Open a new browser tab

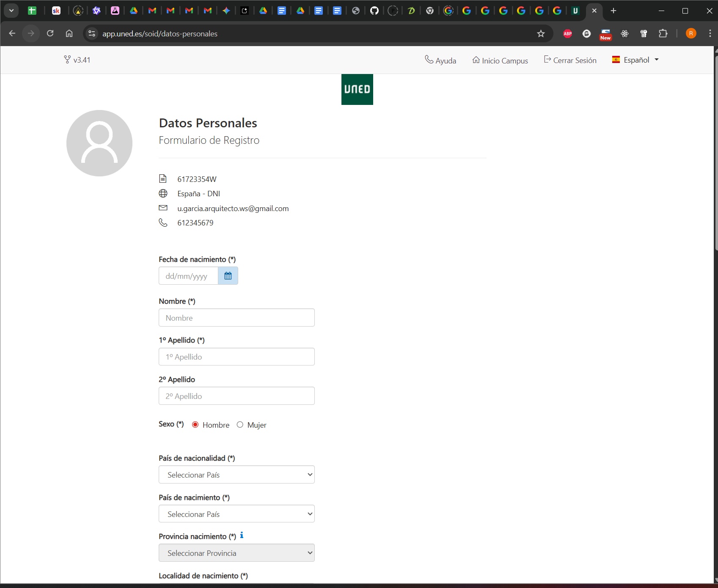click(613, 11)
